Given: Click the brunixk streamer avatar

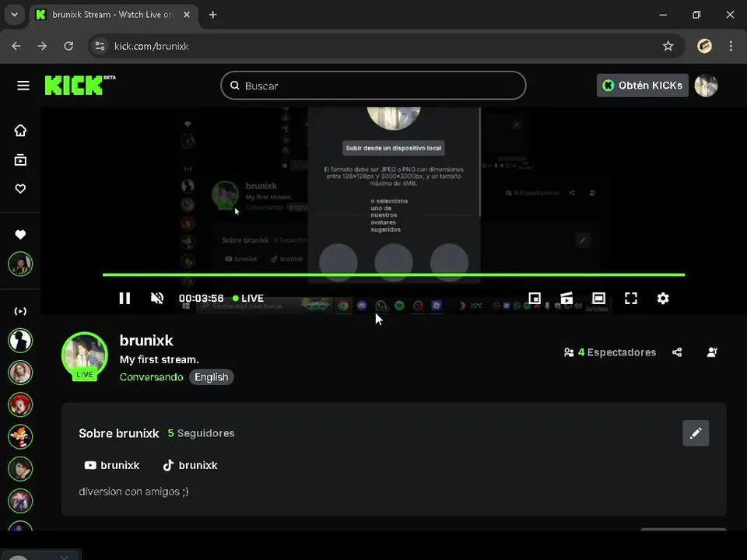Looking at the screenshot, I should click(85, 355).
